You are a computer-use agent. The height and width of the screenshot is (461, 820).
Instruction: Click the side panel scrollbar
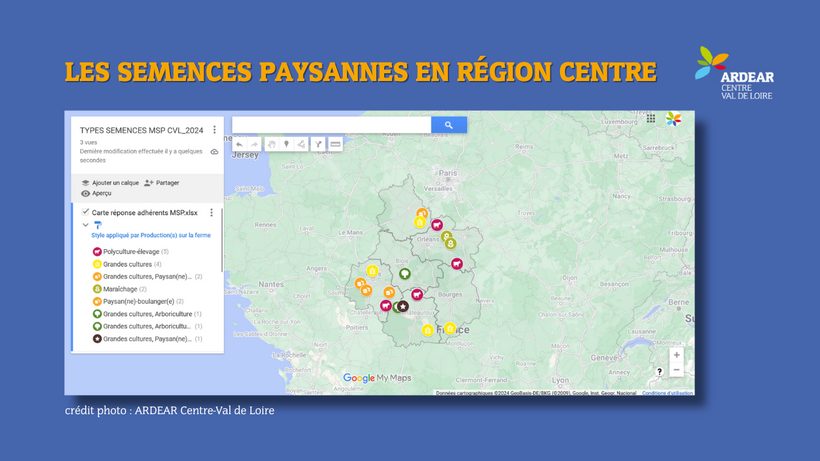[x=222, y=240]
